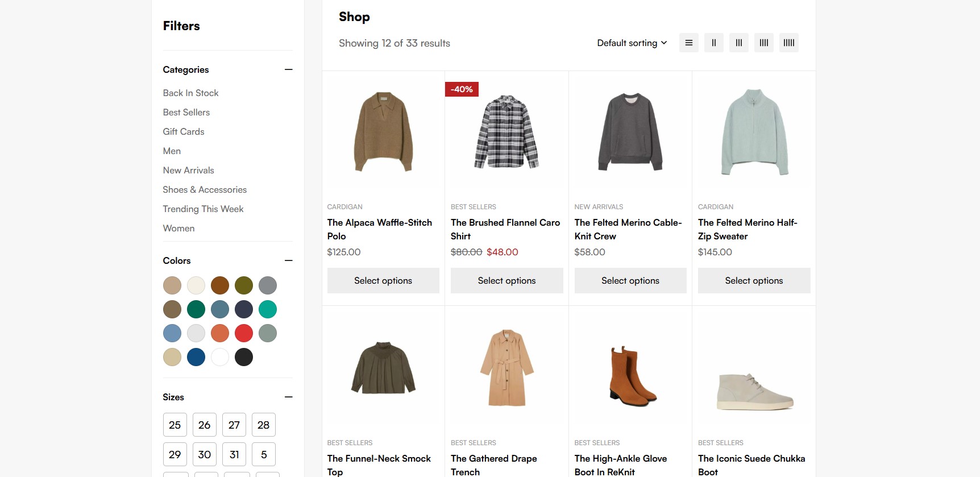Open the Default sorting dropdown
This screenshot has height=477, width=980.
coord(632,43)
